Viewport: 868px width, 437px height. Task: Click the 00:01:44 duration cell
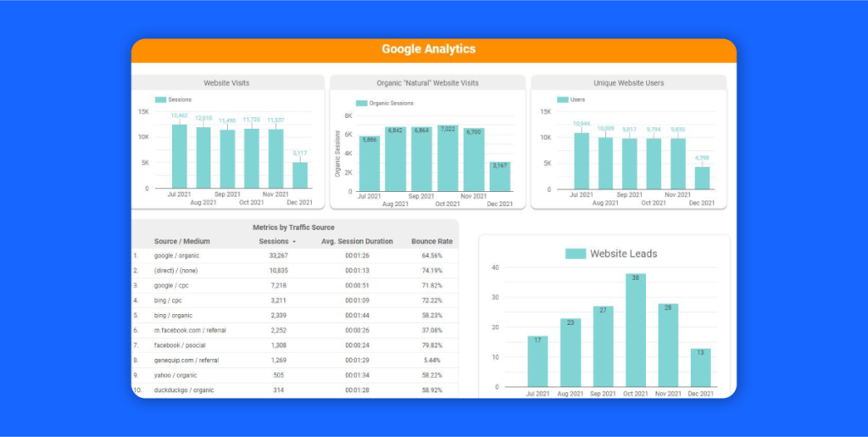357,316
